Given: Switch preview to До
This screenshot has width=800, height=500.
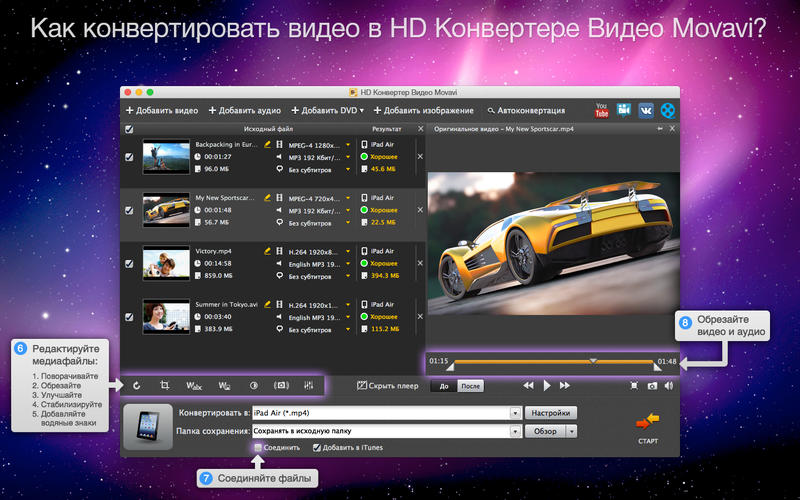Looking at the screenshot, I should (x=444, y=386).
